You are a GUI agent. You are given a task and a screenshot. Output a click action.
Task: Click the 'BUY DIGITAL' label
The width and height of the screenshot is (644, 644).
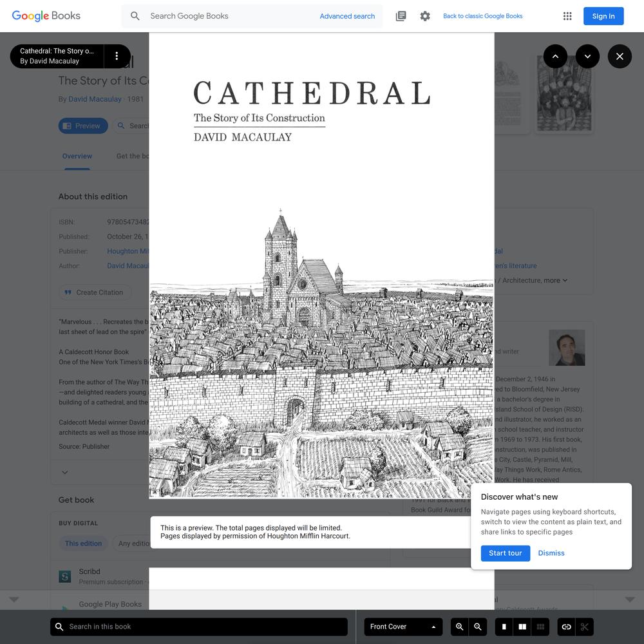[x=78, y=523]
